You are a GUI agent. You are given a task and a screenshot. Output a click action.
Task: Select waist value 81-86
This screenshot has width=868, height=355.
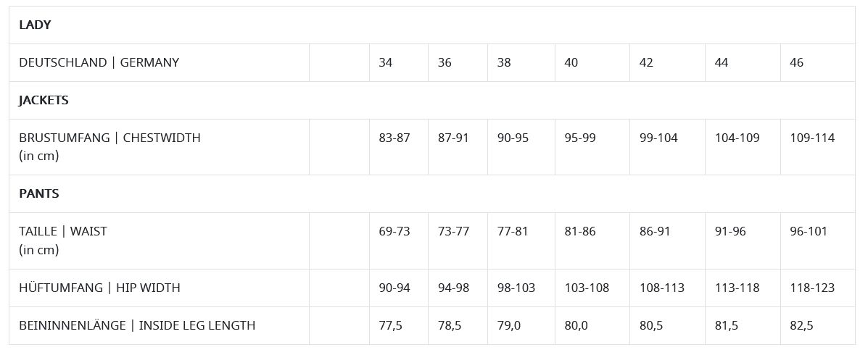(x=580, y=231)
